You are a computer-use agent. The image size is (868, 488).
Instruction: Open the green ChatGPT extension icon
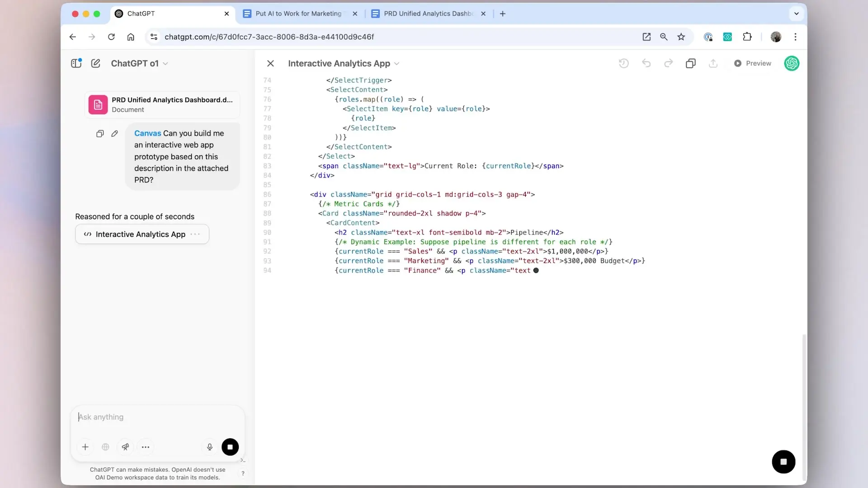coord(727,37)
